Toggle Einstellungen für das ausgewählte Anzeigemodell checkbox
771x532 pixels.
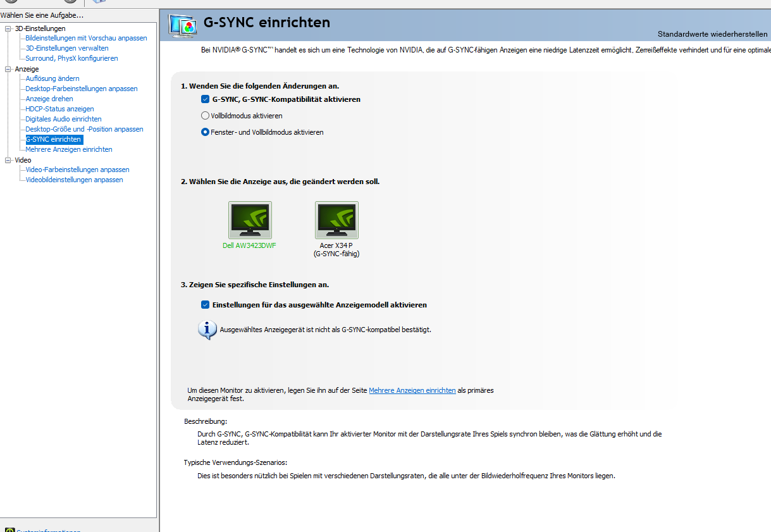pos(205,305)
